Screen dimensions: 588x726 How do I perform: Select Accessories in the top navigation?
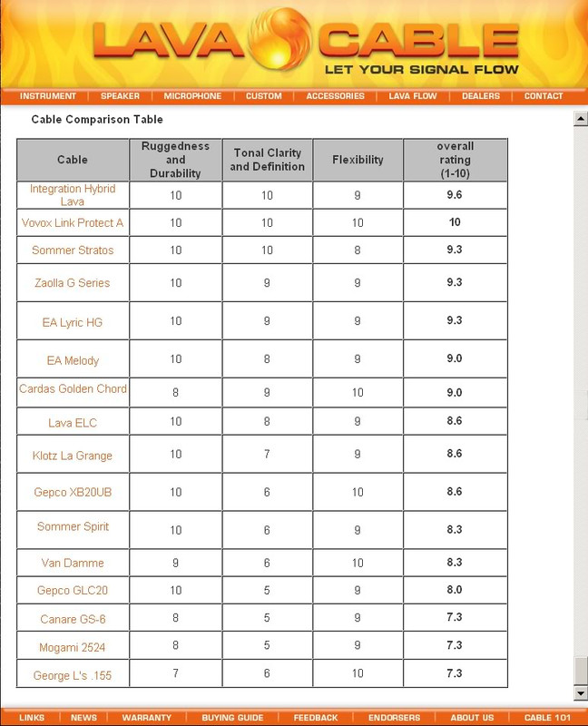[335, 96]
